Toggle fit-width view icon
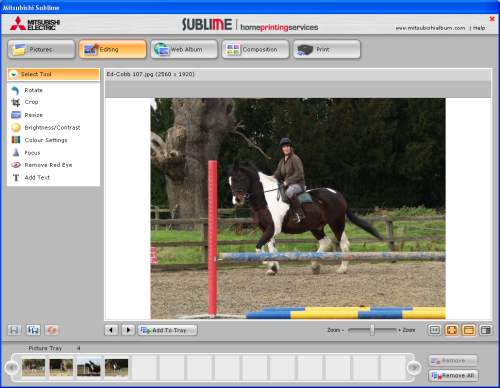 469,330
